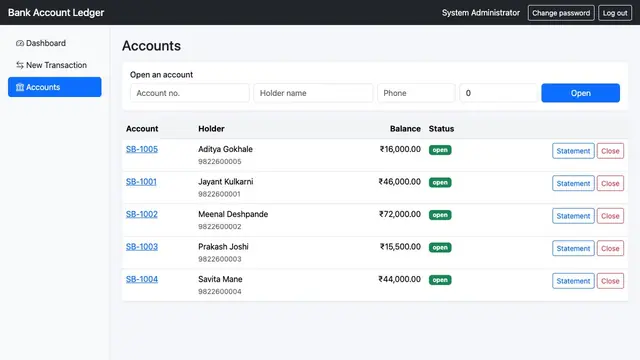
Task: Click balance ₹46,000.00
Action: pos(400,182)
